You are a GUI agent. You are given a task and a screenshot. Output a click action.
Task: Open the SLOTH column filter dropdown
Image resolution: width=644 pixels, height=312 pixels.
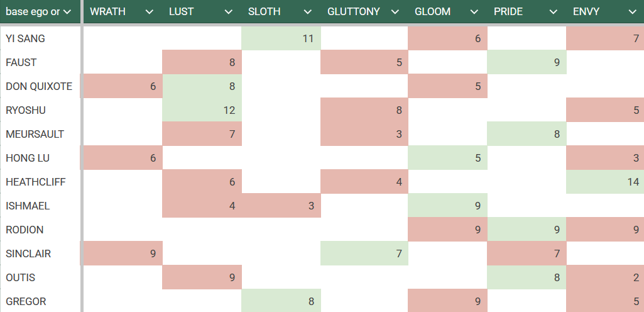tap(308, 12)
